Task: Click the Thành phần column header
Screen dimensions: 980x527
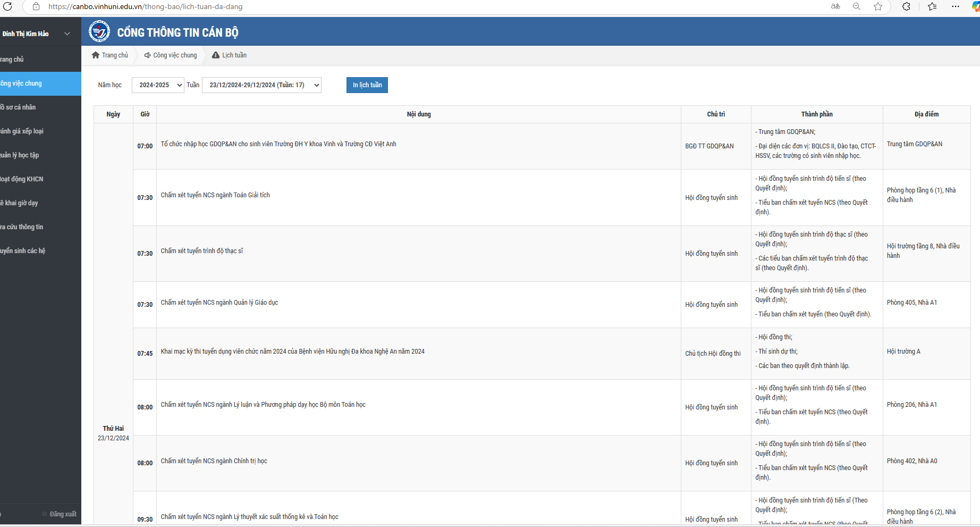Action: point(817,114)
